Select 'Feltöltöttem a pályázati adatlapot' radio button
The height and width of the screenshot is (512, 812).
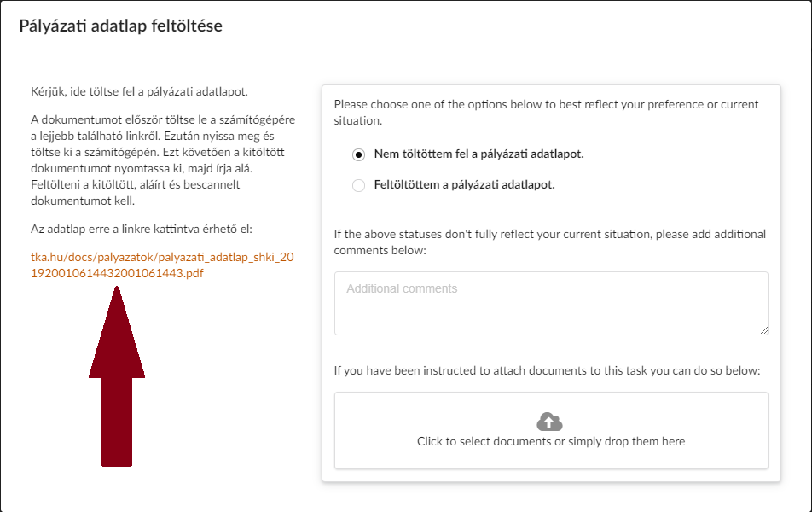click(x=358, y=185)
